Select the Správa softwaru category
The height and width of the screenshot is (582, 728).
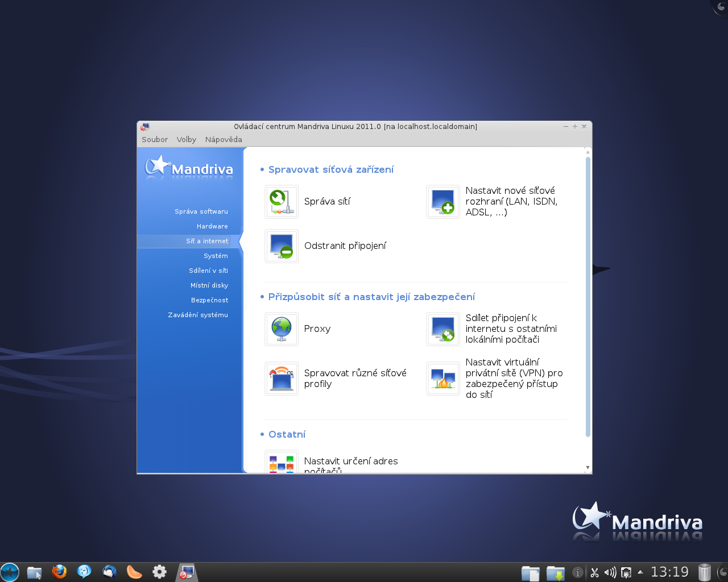[201, 211]
